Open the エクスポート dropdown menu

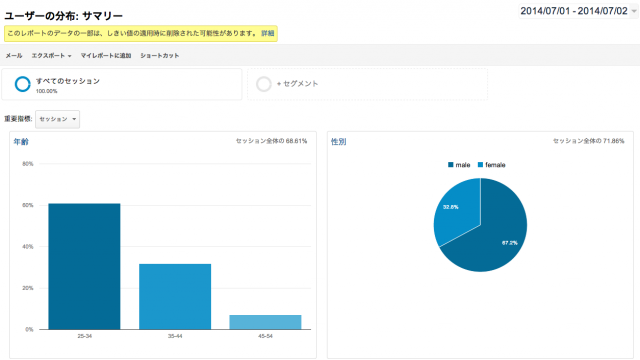coord(51,56)
